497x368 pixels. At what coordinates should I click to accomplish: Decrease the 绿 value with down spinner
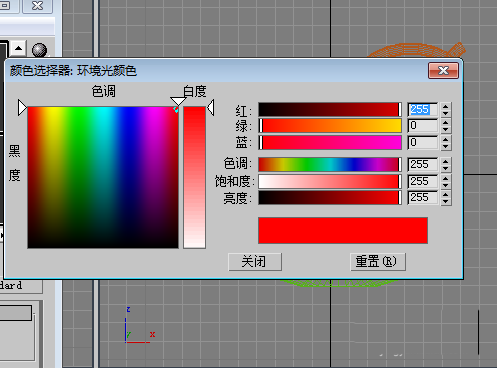pos(446,130)
